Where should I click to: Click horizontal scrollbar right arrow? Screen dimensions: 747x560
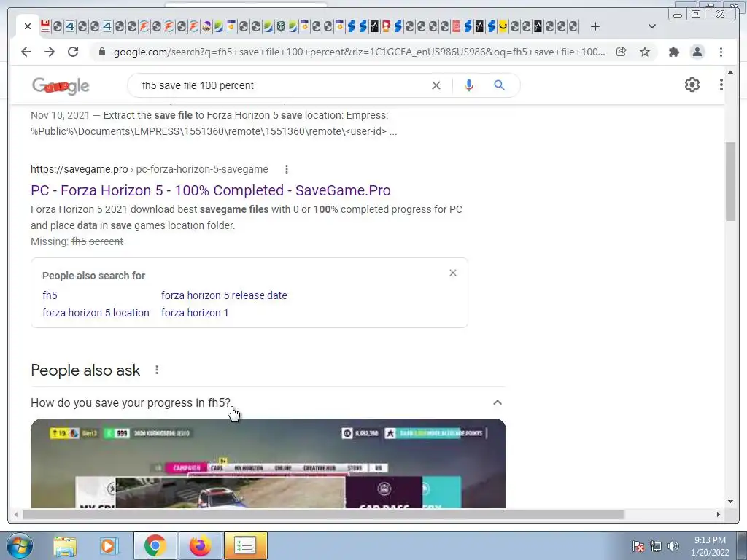(x=719, y=514)
